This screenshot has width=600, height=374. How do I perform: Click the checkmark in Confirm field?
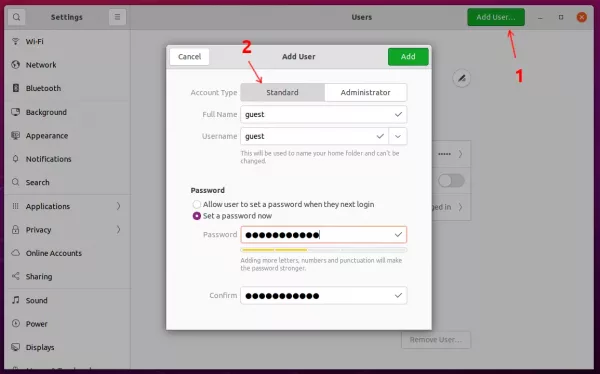[x=398, y=295]
